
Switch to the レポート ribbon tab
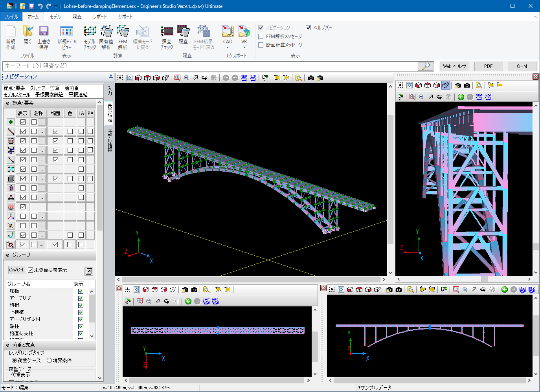100,17
